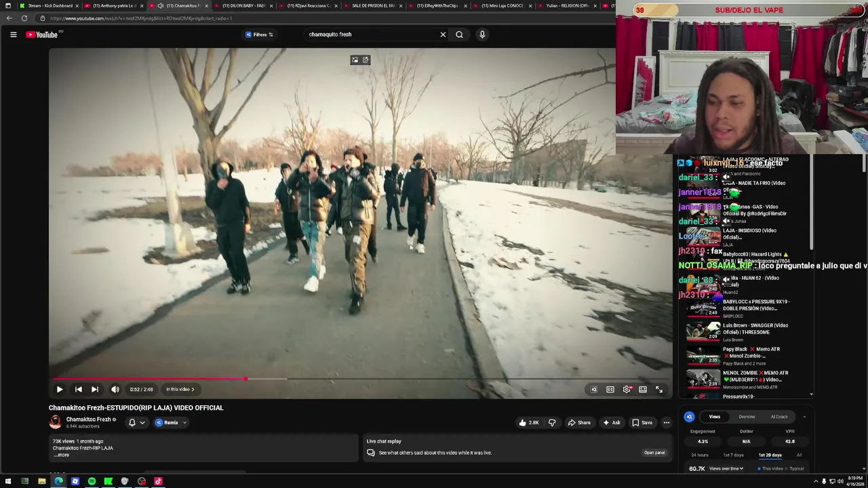Open the Filters option in header

260,35
